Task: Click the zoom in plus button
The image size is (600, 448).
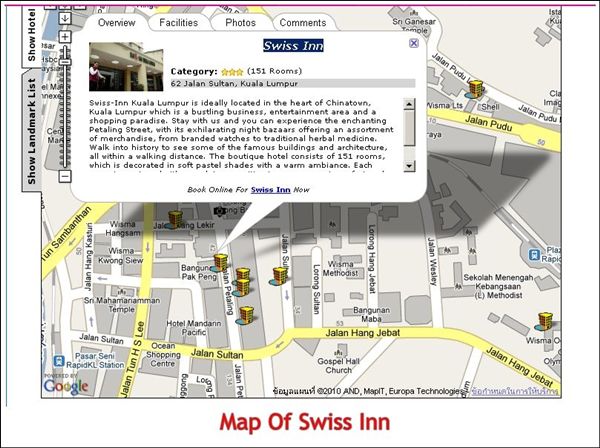Action: point(65,37)
